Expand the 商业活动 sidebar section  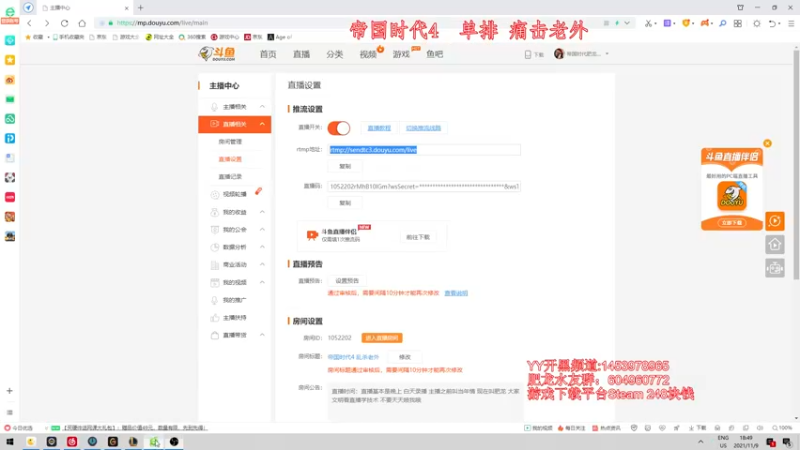(262, 264)
